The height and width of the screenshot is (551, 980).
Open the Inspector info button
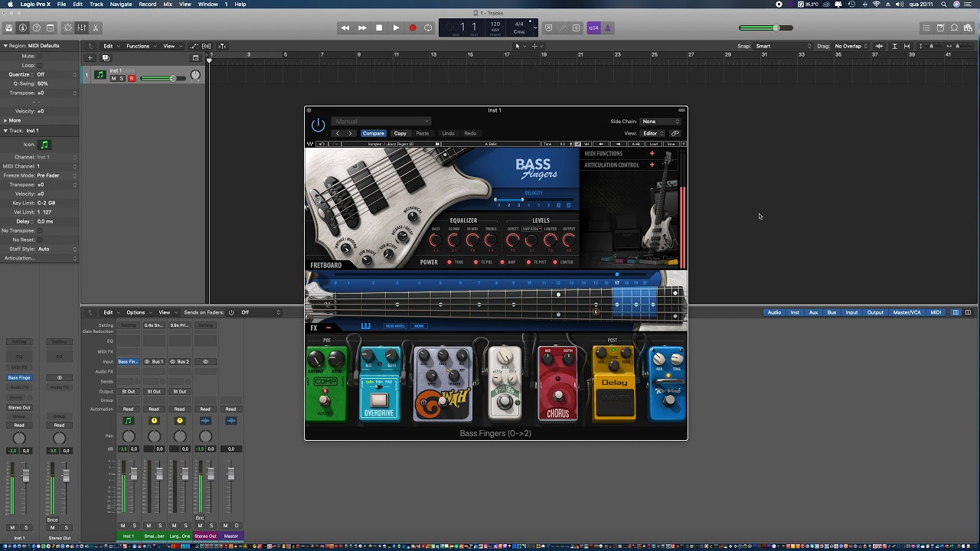click(x=22, y=28)
